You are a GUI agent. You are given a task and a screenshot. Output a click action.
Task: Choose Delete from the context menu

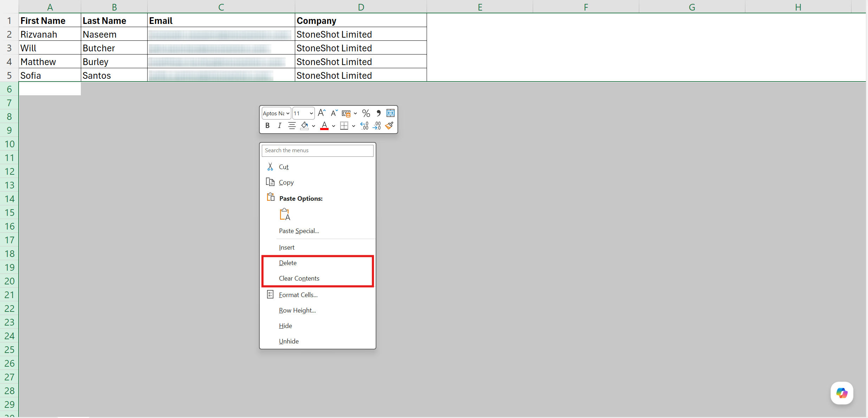[x=318, y=263]
